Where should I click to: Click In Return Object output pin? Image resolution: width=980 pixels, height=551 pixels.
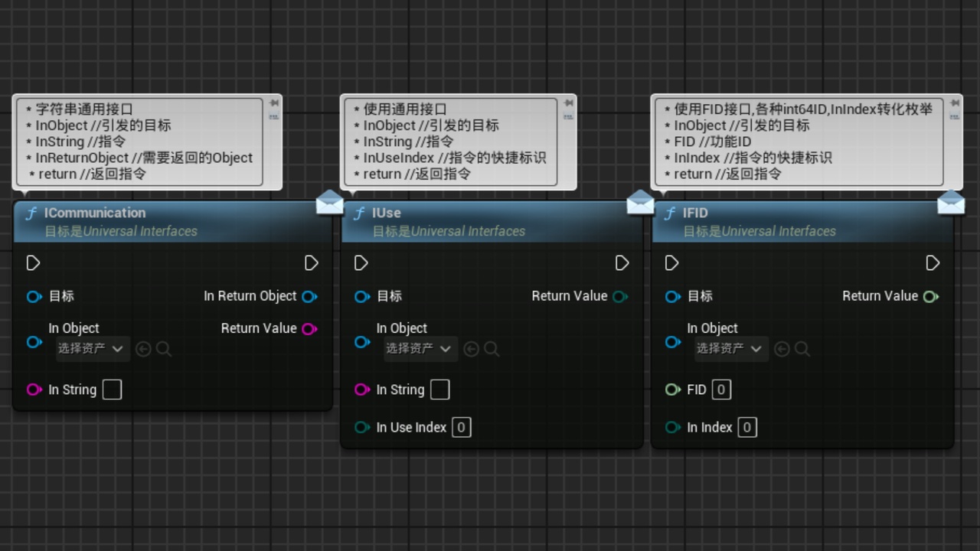point(309,297)
